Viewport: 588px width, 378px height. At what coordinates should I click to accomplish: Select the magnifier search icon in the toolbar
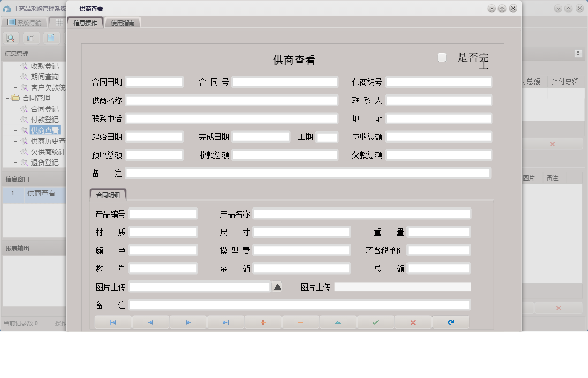click(11, 38)
